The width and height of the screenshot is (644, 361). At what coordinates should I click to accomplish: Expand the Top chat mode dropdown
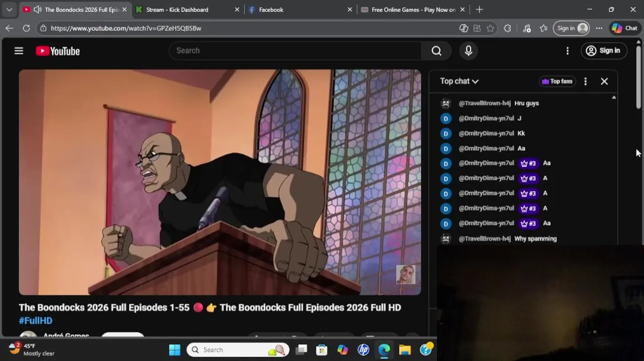tap(459, 81)
